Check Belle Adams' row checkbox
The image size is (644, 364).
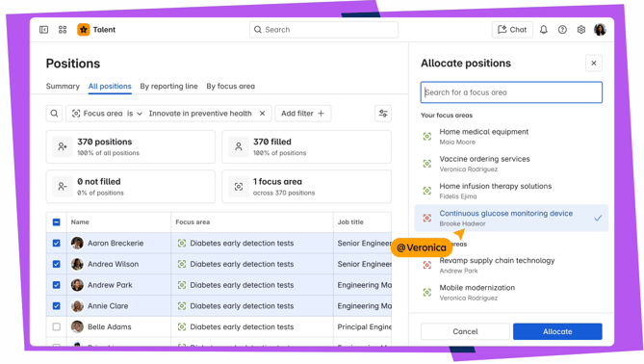[x=56, y=327]
